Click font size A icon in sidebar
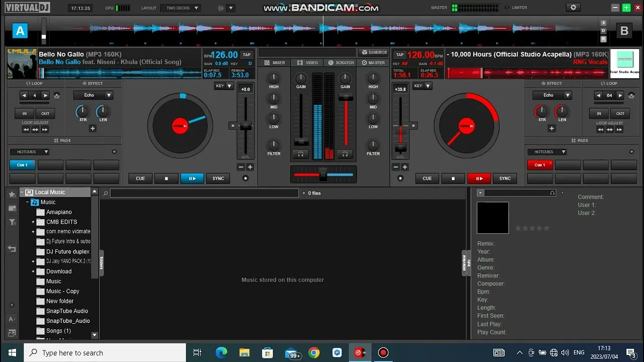Image resolution: width=644 pixels, height=362 pixels. tap(12, 319)
